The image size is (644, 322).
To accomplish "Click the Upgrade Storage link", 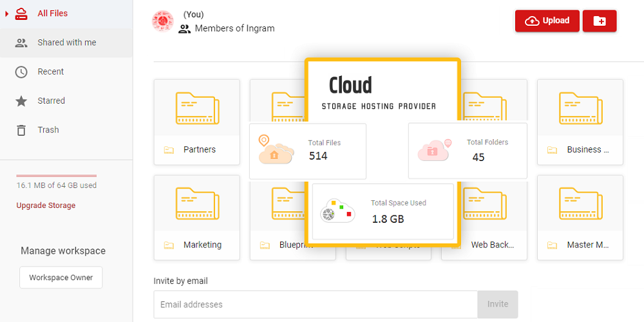I will 46,205.
